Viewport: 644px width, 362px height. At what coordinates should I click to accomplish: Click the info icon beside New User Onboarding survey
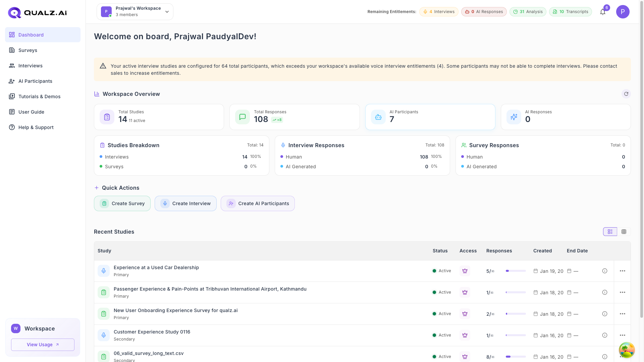605,314
